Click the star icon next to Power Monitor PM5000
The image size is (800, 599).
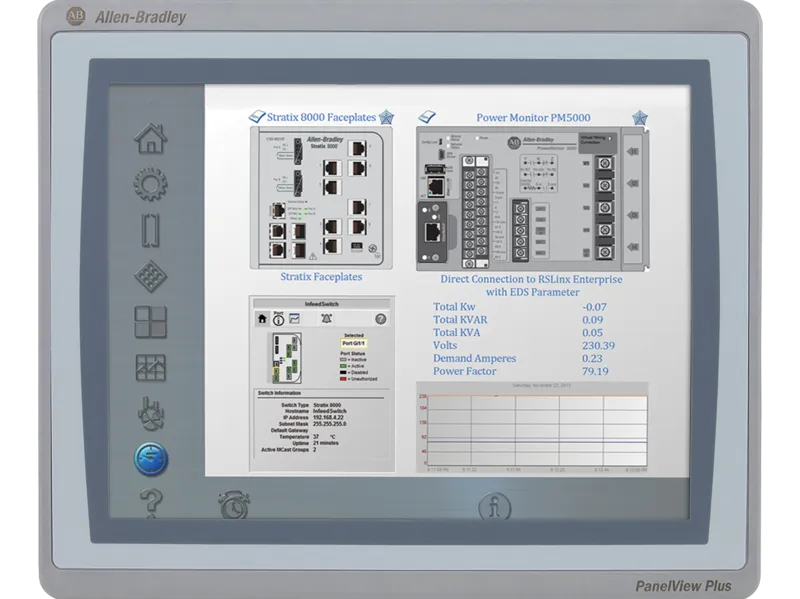pos(640,118)
